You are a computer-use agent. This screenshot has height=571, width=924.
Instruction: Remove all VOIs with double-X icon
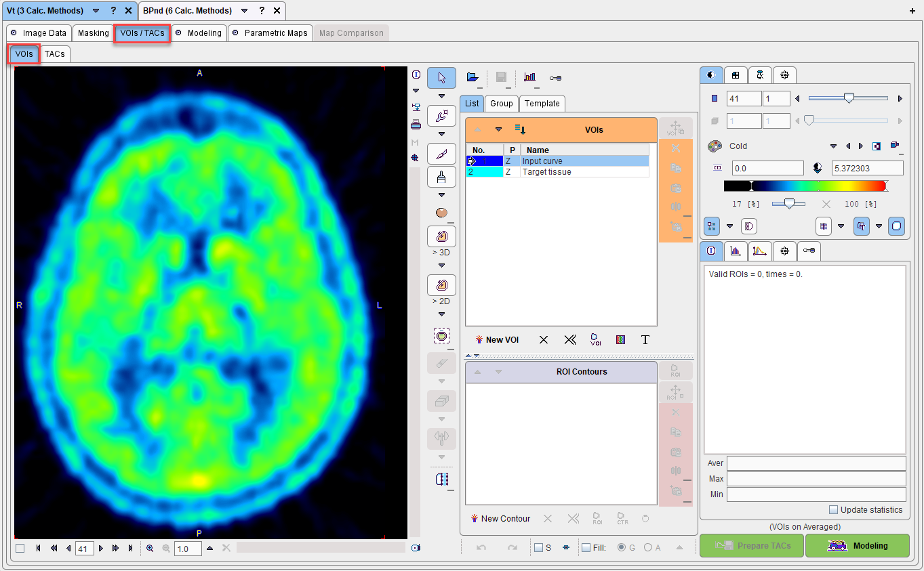pyautogui.click(x=569, y=340)
